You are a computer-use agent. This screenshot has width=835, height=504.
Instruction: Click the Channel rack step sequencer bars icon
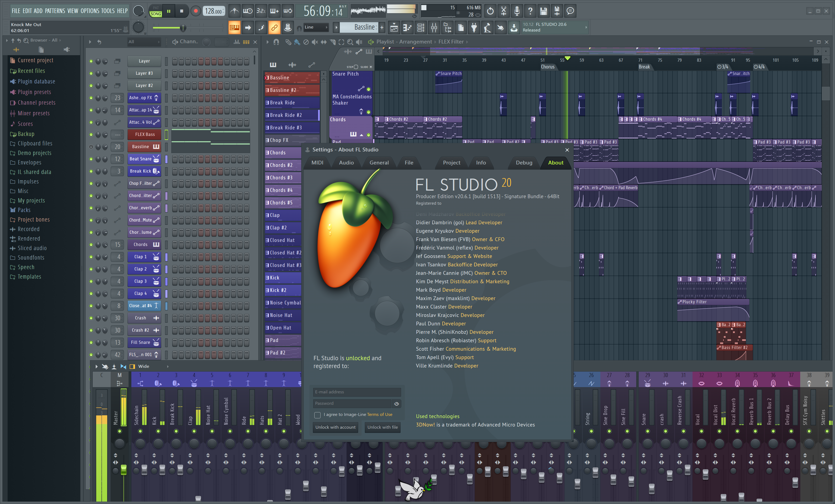click(246, 42)
